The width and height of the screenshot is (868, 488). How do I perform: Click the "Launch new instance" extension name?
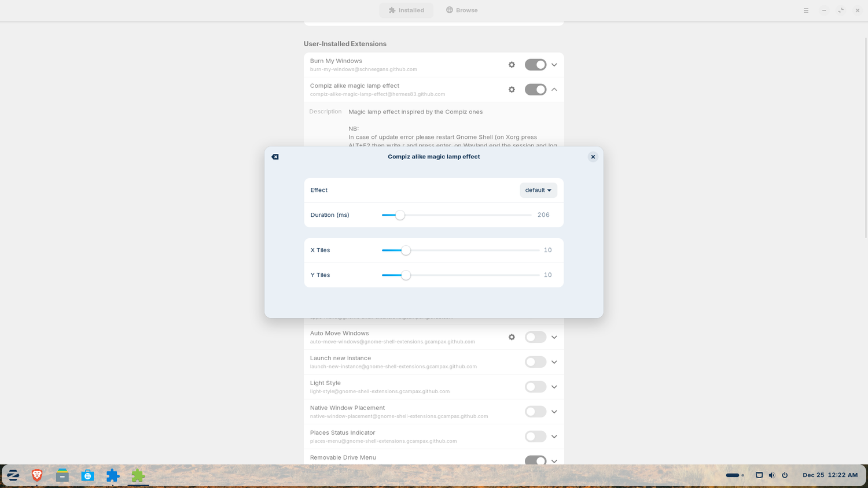[x=340, y=358]
